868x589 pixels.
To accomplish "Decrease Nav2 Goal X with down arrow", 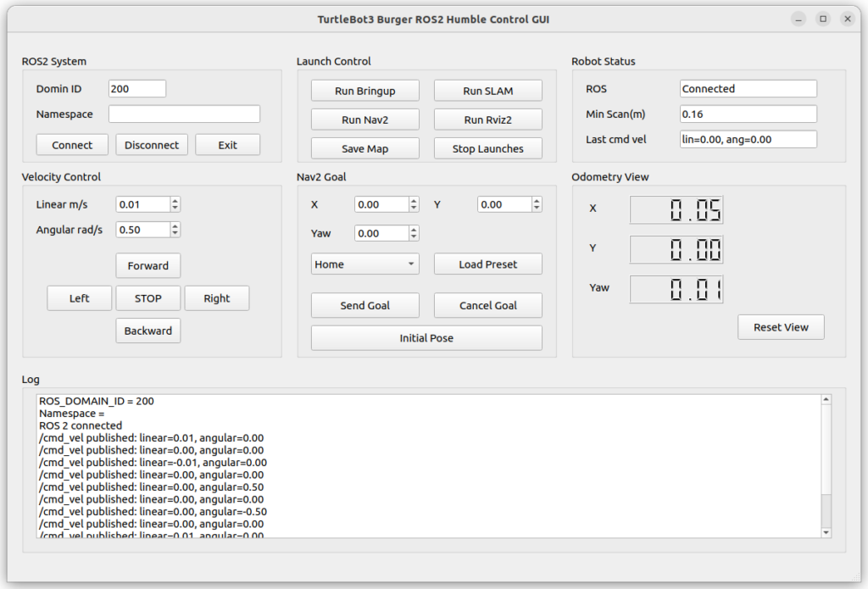I will click(414, 208).
